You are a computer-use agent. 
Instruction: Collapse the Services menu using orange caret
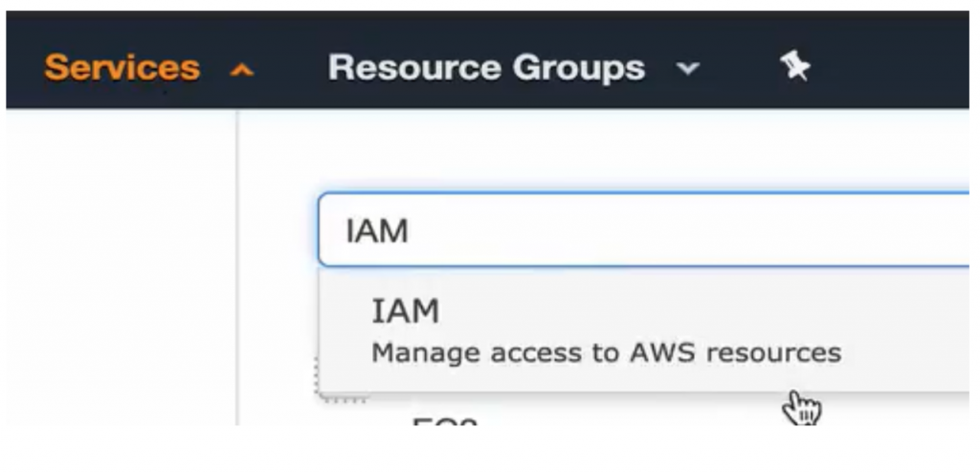tap(243, 70)
